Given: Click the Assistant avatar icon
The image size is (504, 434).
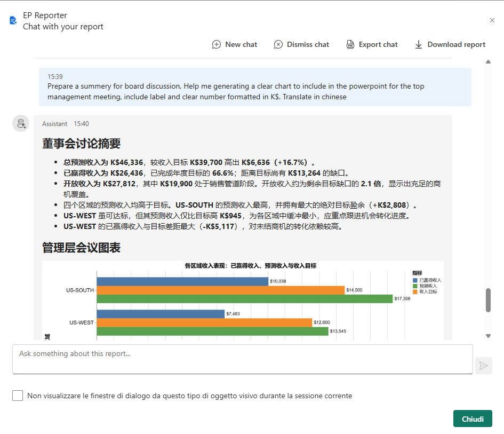Looking at the screenshot, I should coord(21,123).
